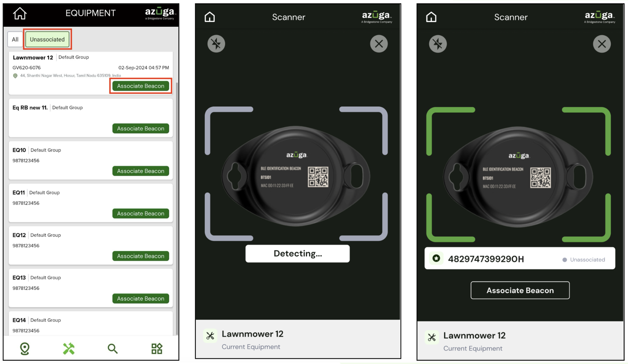Click the equipment list scrollbar
This screenshot has width=628, height=364.
(x=177, y=208)
